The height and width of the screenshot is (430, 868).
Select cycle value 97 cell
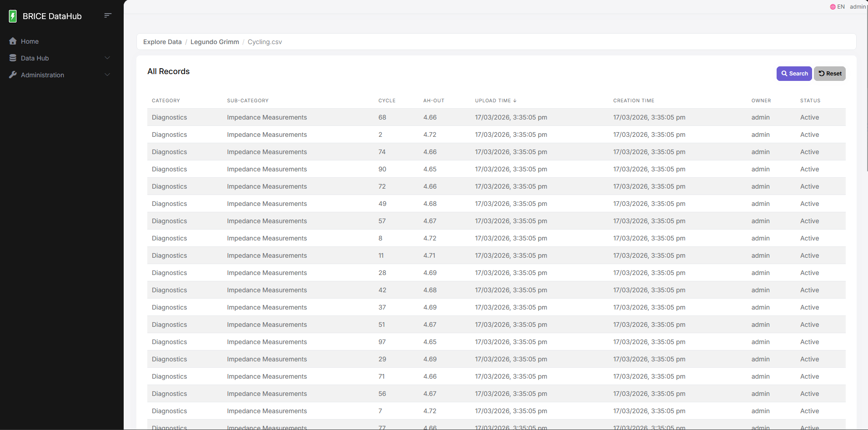[382, 342]
